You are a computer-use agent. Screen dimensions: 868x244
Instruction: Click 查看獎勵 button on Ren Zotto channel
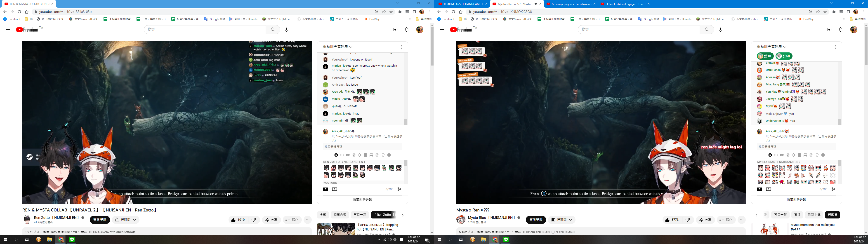pos(100,220)
